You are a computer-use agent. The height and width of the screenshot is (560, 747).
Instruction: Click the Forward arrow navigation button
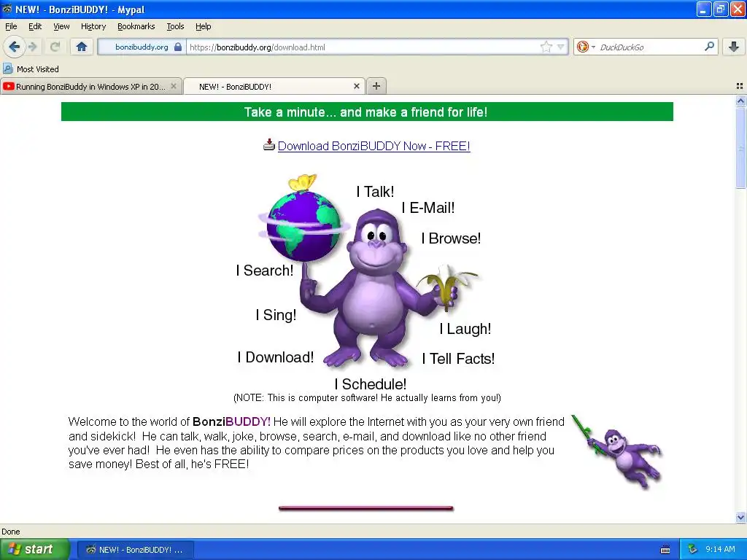(32, 47)
